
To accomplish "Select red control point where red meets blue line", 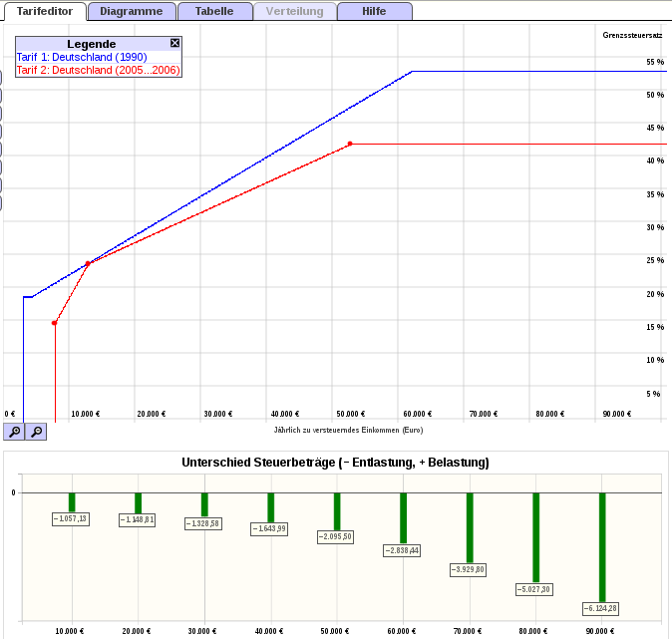I will click(x=88, y=263).
